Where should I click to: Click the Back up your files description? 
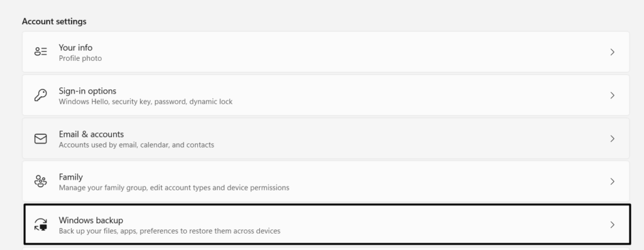coord(170,231)
